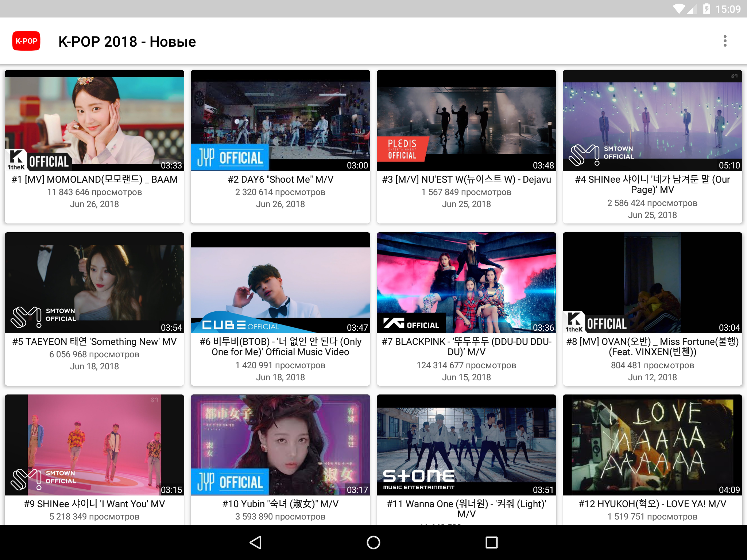
Task: Tap the 03:00 duration on DAY6 thumbnail
Action: pyautogui.click(x=357, y=165)
